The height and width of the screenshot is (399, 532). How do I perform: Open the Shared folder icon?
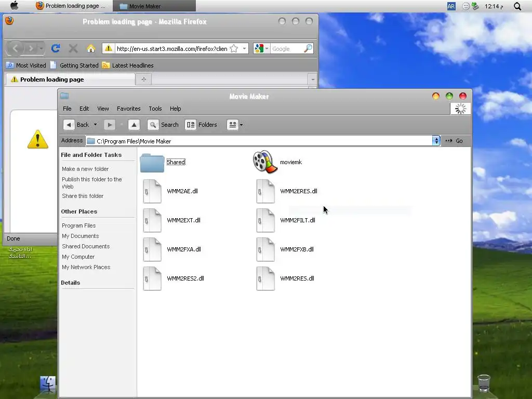152,163
